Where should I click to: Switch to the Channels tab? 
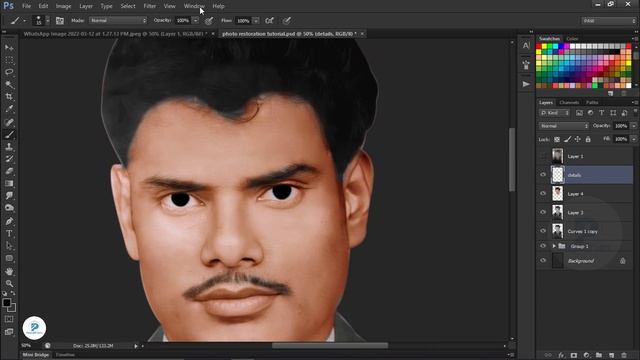click(569, 102)
